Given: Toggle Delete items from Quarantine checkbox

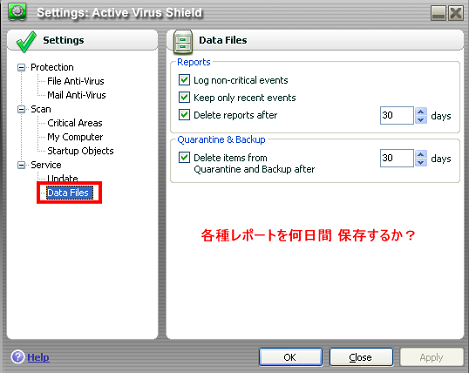Looking at the screenshot, I should click(184, 157).
